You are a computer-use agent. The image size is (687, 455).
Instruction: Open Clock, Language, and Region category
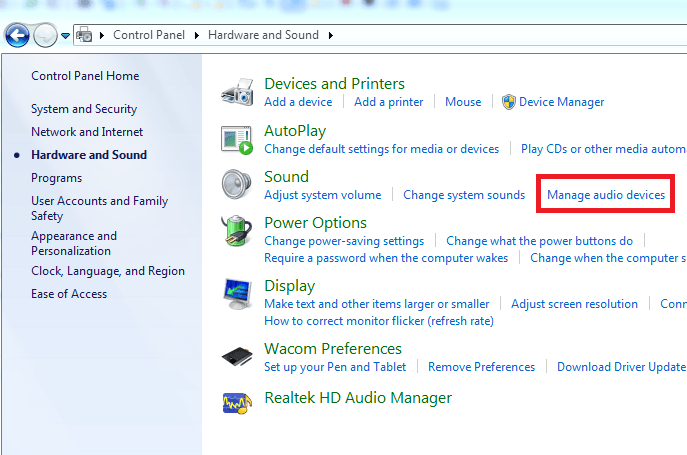(x=108, y=271)
